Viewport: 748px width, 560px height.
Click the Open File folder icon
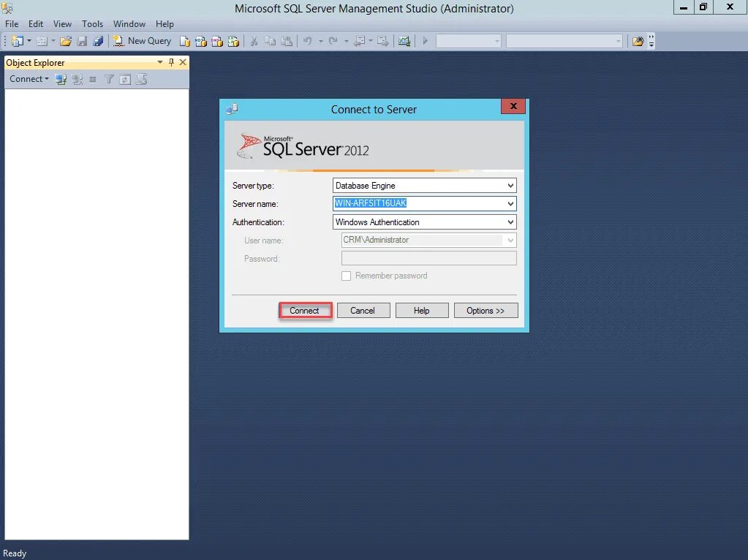(66, 41)
